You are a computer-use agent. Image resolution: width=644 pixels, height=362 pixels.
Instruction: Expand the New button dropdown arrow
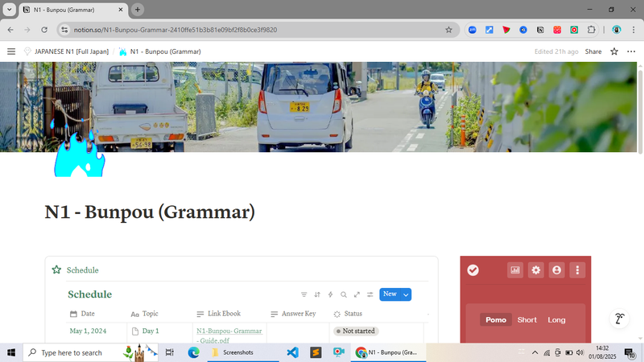tap(406, 294)
